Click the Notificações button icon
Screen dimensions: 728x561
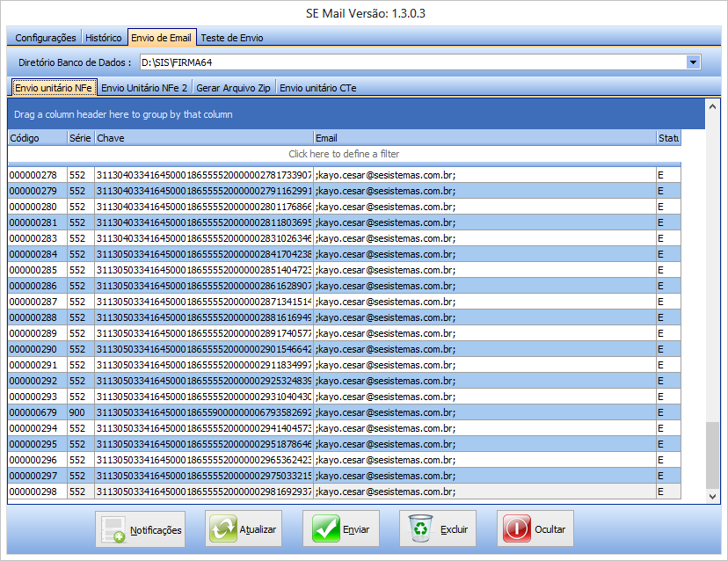(x=113, y=529)
